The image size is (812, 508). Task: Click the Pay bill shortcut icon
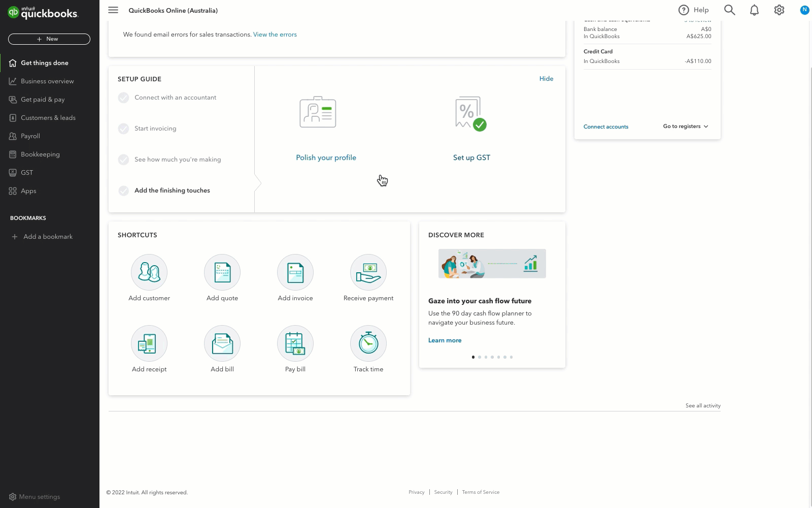click(x=295, y=343)
